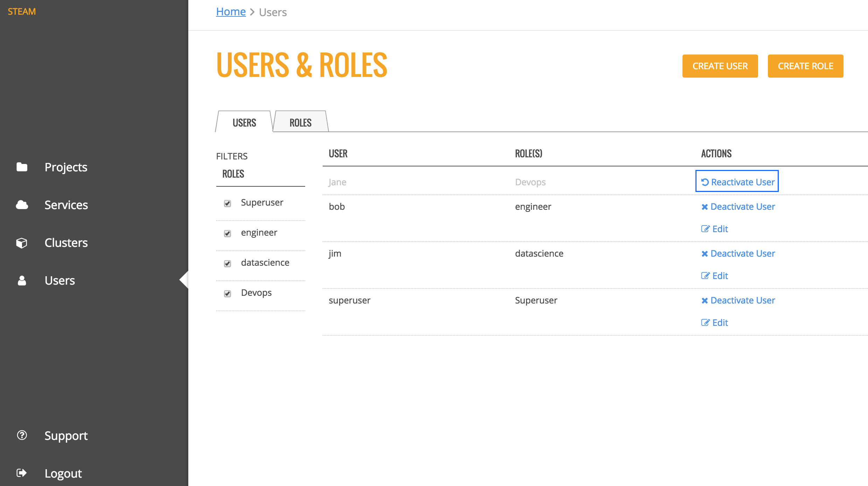Viewport: 868px width, 486px height.
Task: Disable the Devops role filter
Action: pyautogui.click(x=227, y=294)
